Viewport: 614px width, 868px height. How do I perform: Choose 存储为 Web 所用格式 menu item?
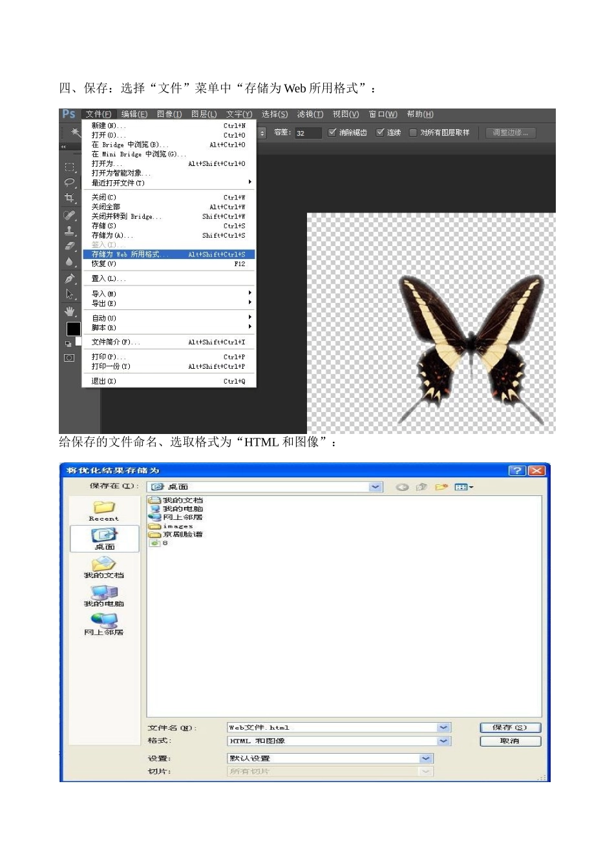(169, 254)
